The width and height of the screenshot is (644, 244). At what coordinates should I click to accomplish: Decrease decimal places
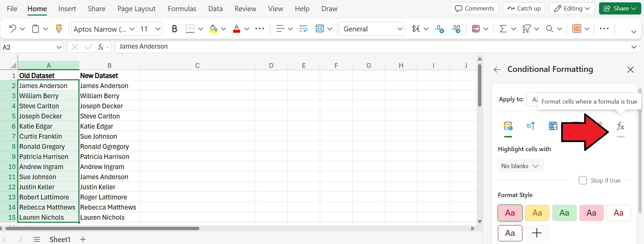440,29
